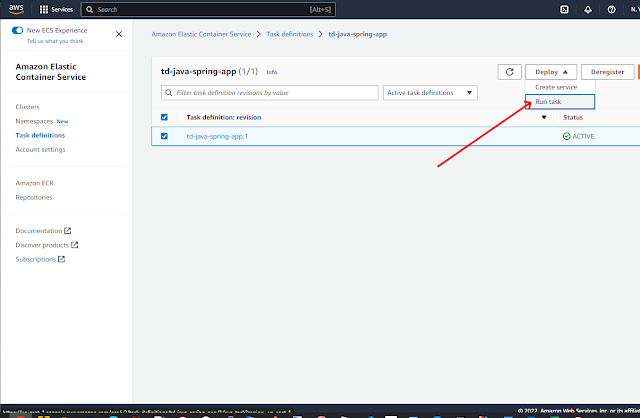640x418 pixels.
Task: Click the AWS logo home icon
Action: 16,9
